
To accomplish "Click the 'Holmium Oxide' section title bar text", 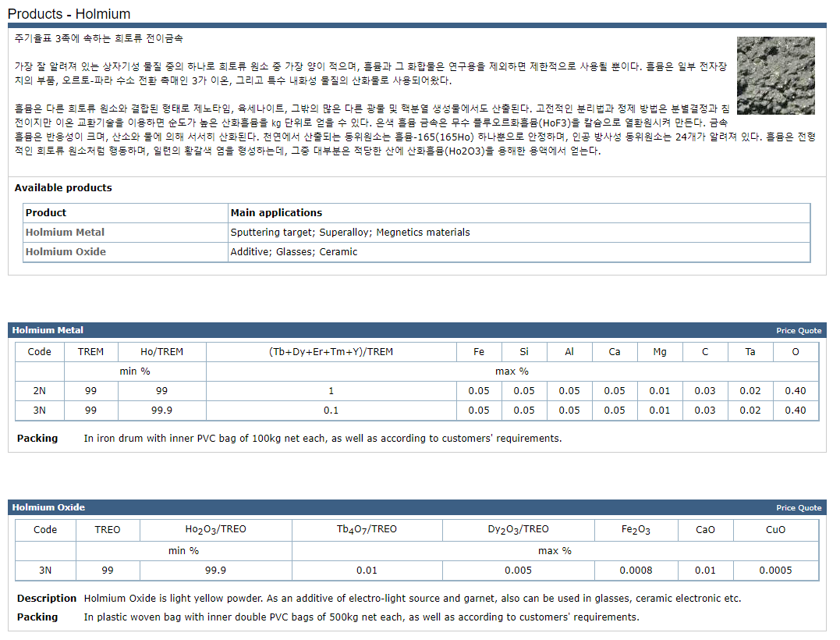I will click(49, 507).
